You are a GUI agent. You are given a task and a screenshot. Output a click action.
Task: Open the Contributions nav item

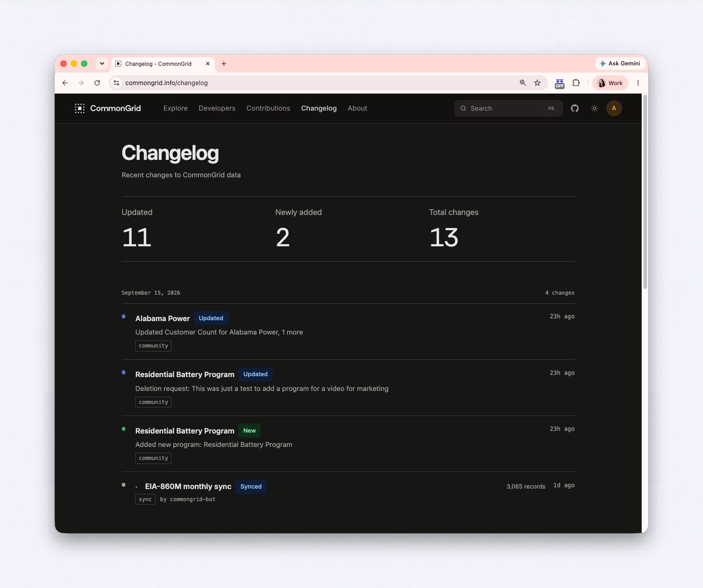coord(268,108)
